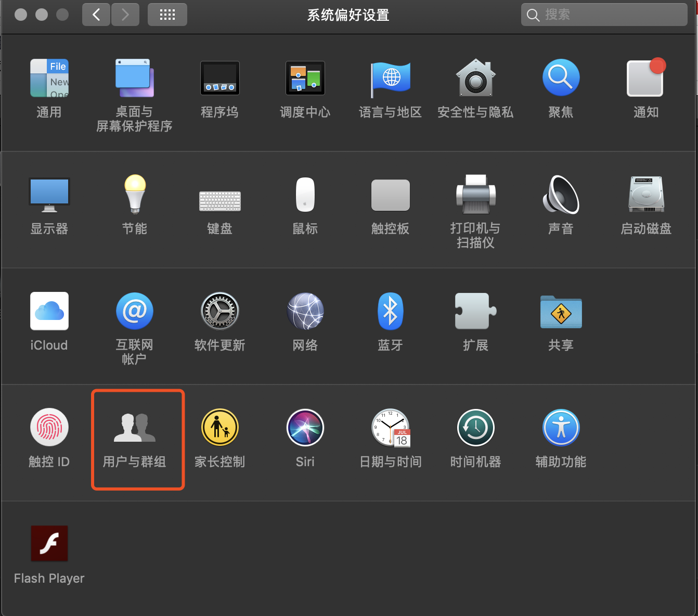Open the 聚焦 preferences
The width and height of the screenshot is (698, 616).
[561, 86]
